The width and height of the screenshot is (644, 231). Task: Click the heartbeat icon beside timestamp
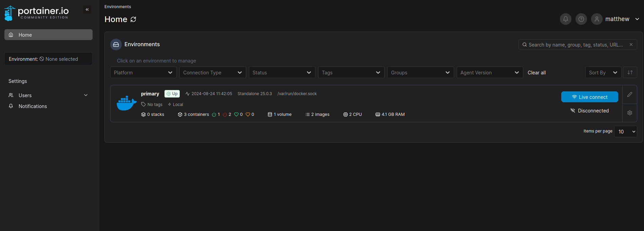point(188,94)
